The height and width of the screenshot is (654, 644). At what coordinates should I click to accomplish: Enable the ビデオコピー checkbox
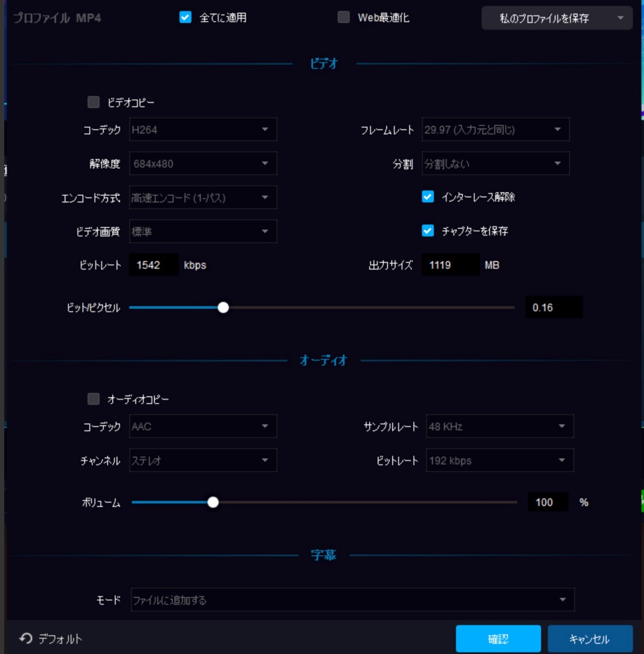(x=94, y=102)
